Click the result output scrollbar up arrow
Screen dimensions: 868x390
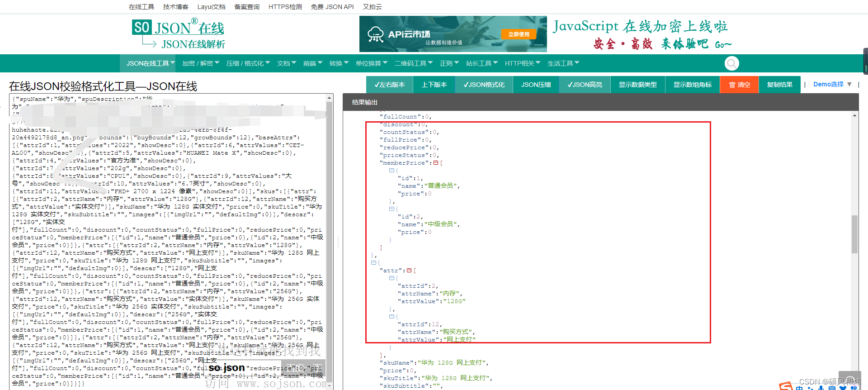coord(854,116)
